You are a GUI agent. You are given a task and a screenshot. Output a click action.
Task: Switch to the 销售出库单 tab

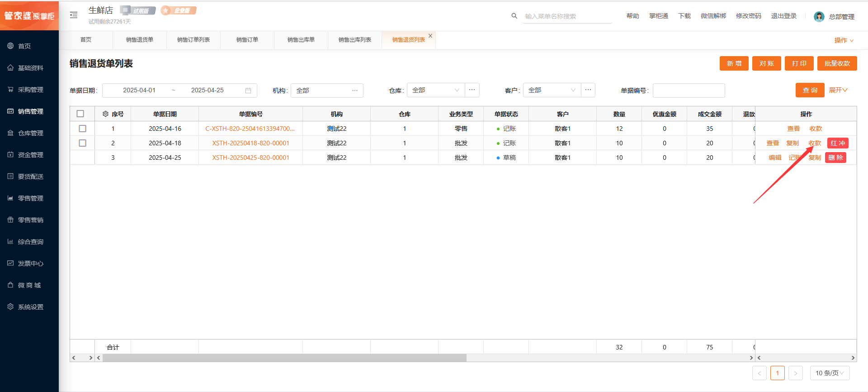tap(301, 40)
